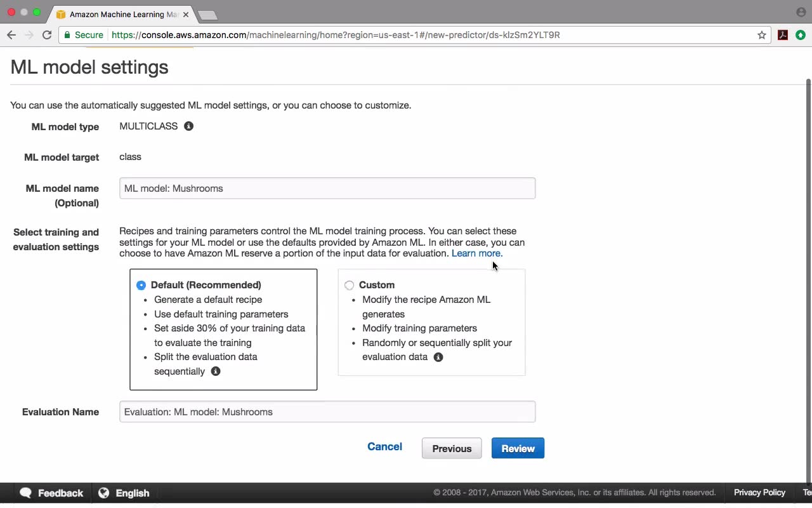This screenshot has width=812, height=508.
Task: Click the browser forward arrow
Action: (x=29, y=35)
